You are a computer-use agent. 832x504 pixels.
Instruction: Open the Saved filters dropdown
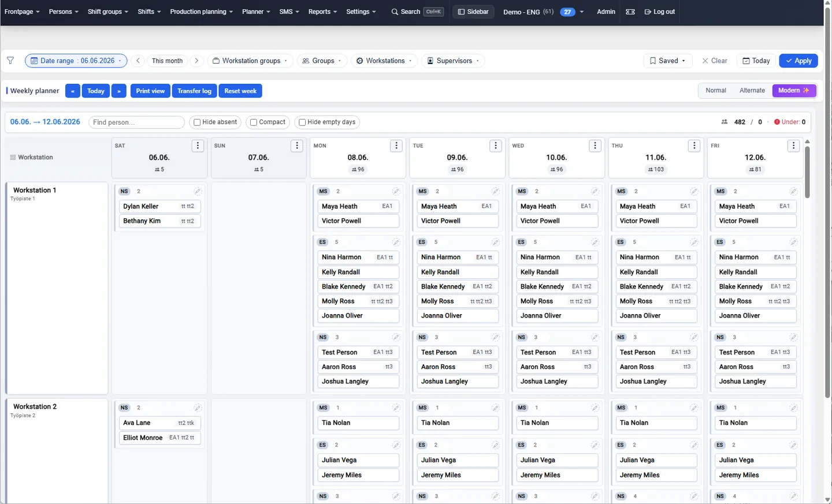click(x=667, y=61)
